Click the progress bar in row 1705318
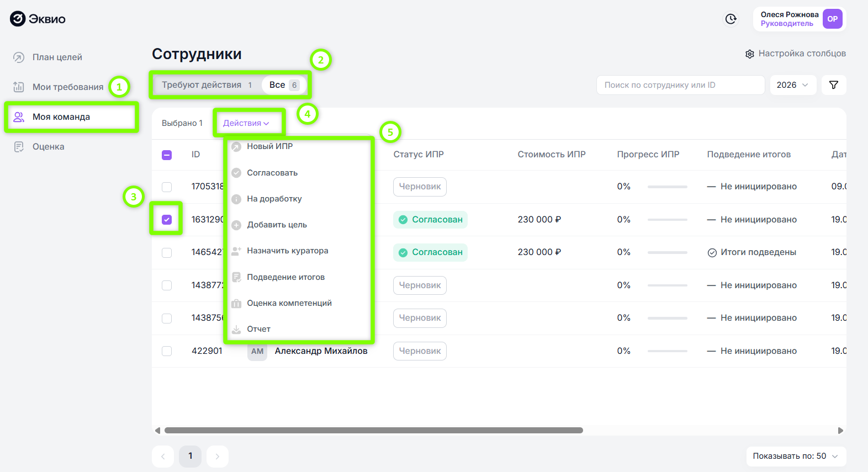This screenshot has width=868, height=472. click(667, 187)
